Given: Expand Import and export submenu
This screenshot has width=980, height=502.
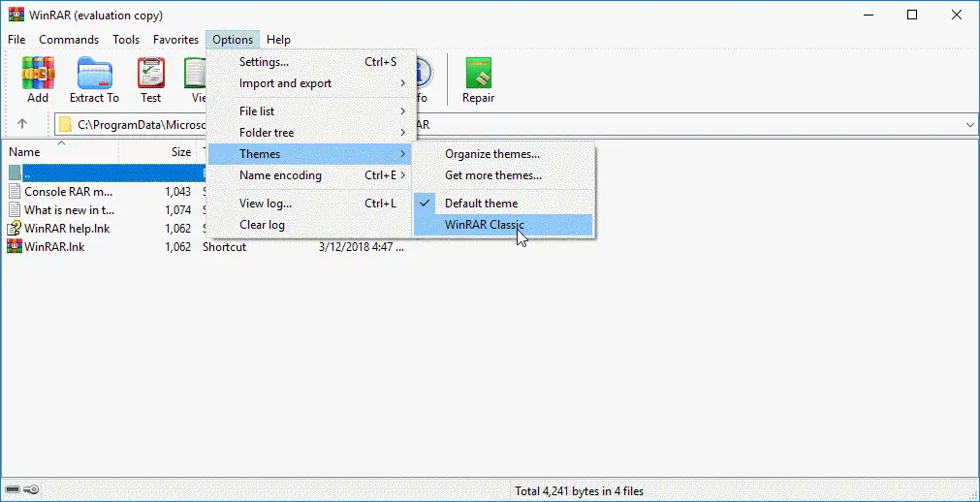Looking at the screenshot, I should [311, 83].
